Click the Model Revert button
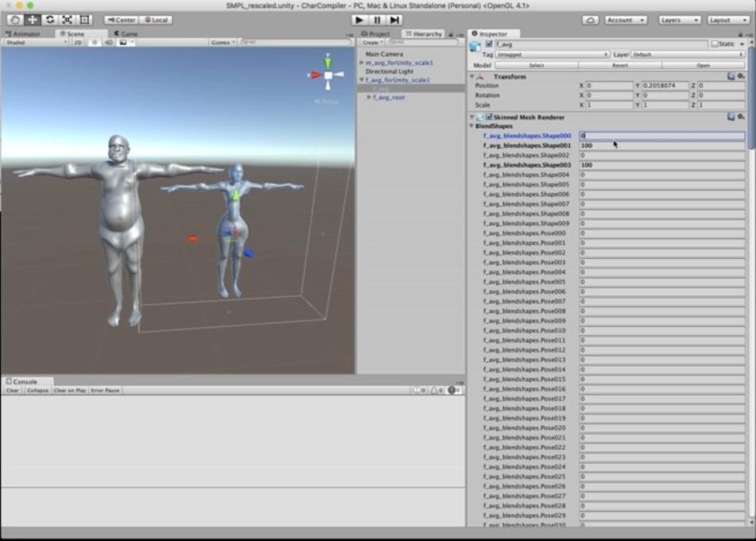The height and width of the screenshot is (541, 756). click(619, 65)
